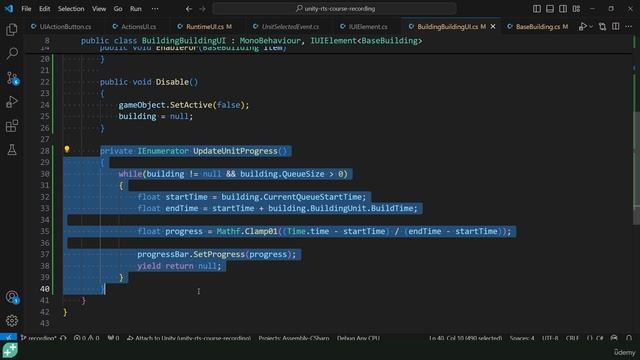The height and width of the screenshot is (360, 640).
Task: Click the remote window indicator in status bar
Action: [x=8, y=338]
